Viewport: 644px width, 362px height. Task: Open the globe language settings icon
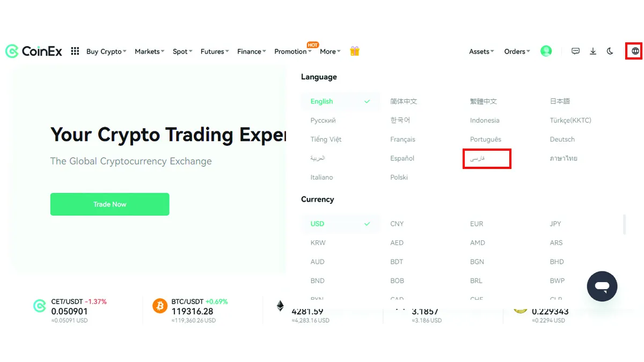click(635, 51)
